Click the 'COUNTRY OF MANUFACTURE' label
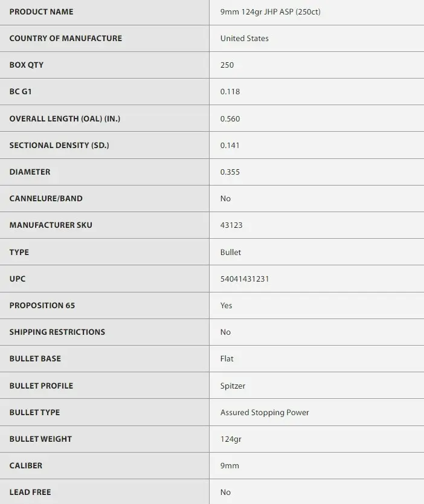Image resolution: width=424 pixels, height=504 pixels. coord(66,38)
